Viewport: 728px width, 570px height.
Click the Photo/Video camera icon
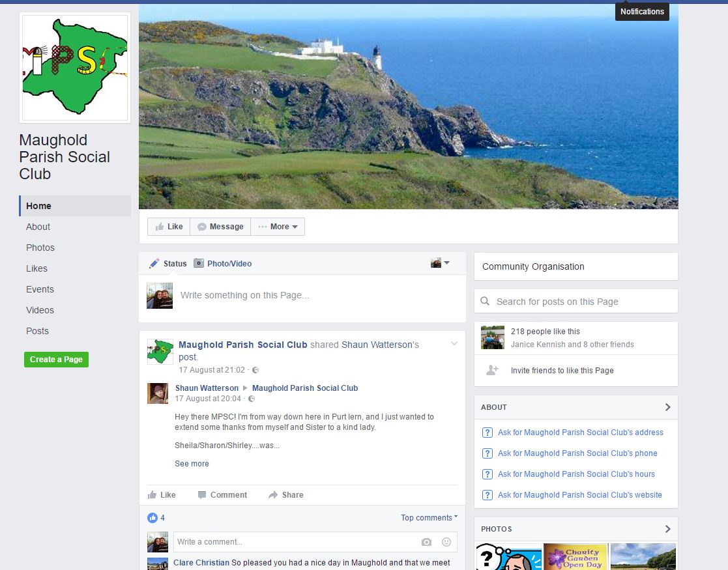pyautogui.click(x=199, y=263)
